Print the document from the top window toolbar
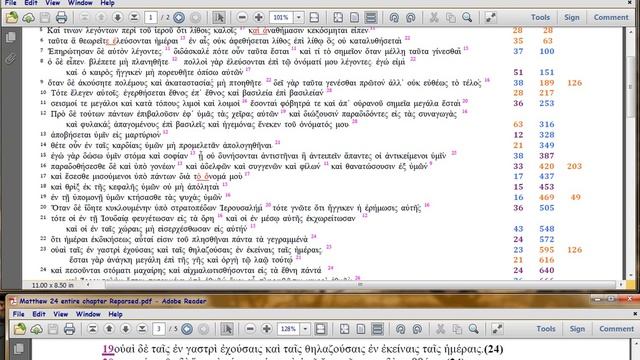Screen dimensions: 640x360 [61, 18]
